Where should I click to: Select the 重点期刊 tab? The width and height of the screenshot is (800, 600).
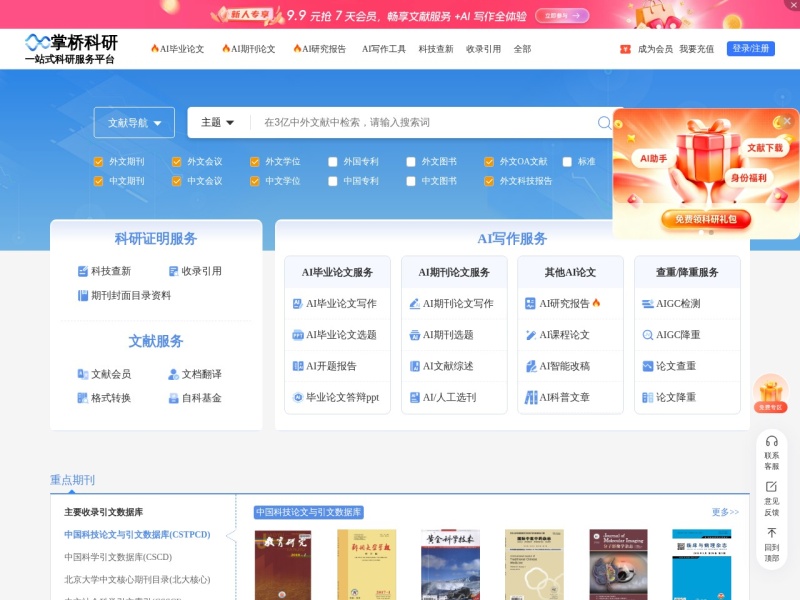[72, 480]
